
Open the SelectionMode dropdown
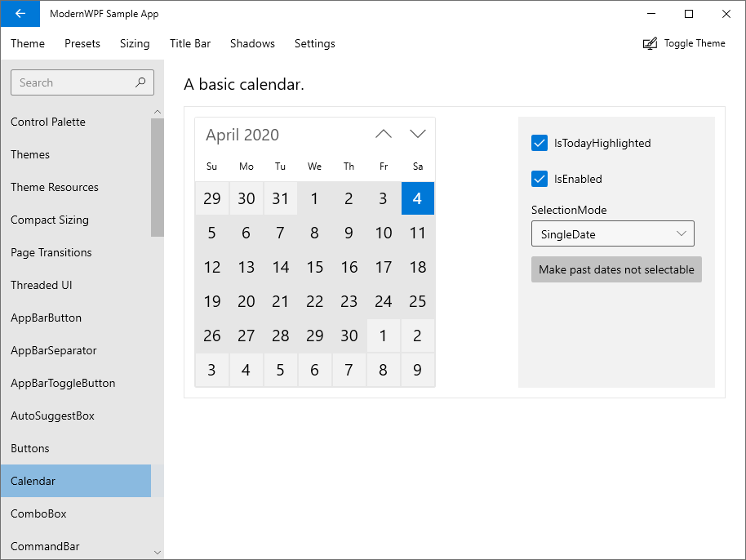click(x=612, y=233)
